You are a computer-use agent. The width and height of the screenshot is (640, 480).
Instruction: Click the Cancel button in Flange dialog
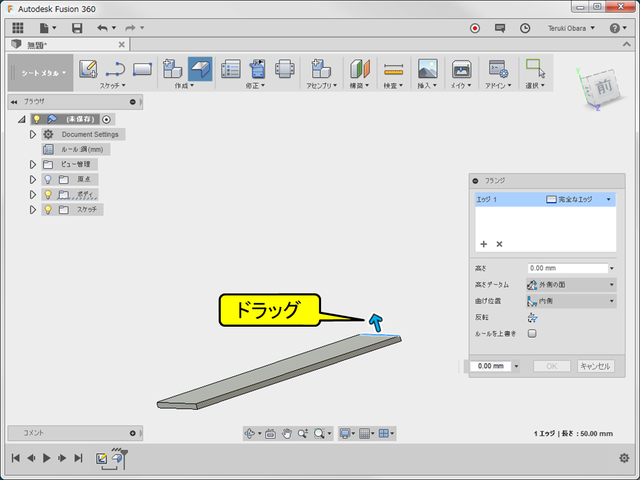[595, 366]
